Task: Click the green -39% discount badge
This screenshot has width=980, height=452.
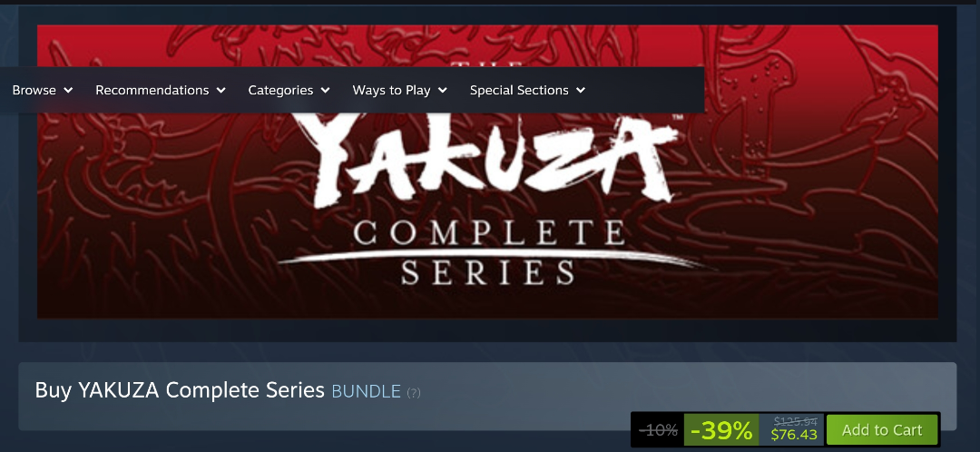Action: (721, 430)
